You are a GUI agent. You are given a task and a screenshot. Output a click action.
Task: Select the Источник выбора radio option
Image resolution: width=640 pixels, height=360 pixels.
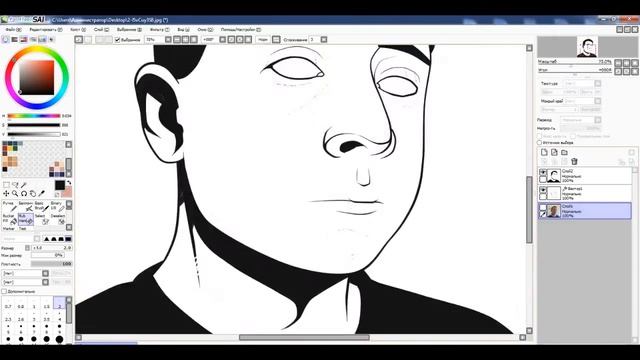click(x=539, y=143)
